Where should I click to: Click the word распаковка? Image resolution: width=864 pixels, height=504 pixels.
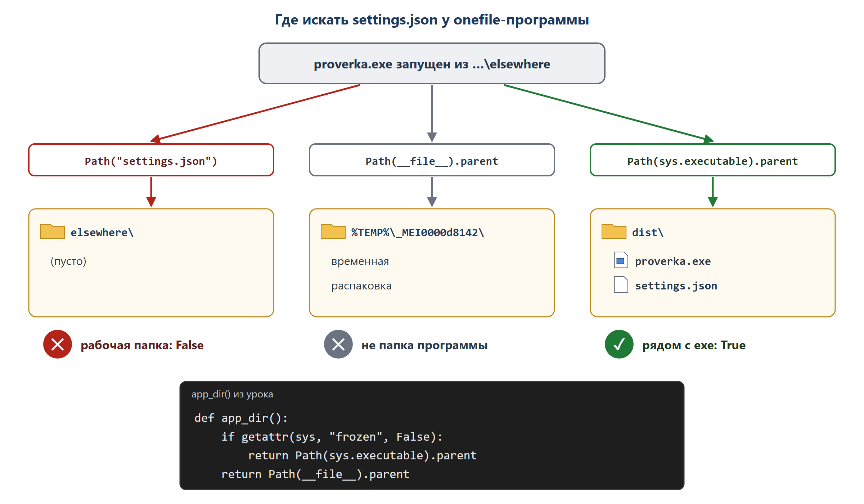coord(361,286)
